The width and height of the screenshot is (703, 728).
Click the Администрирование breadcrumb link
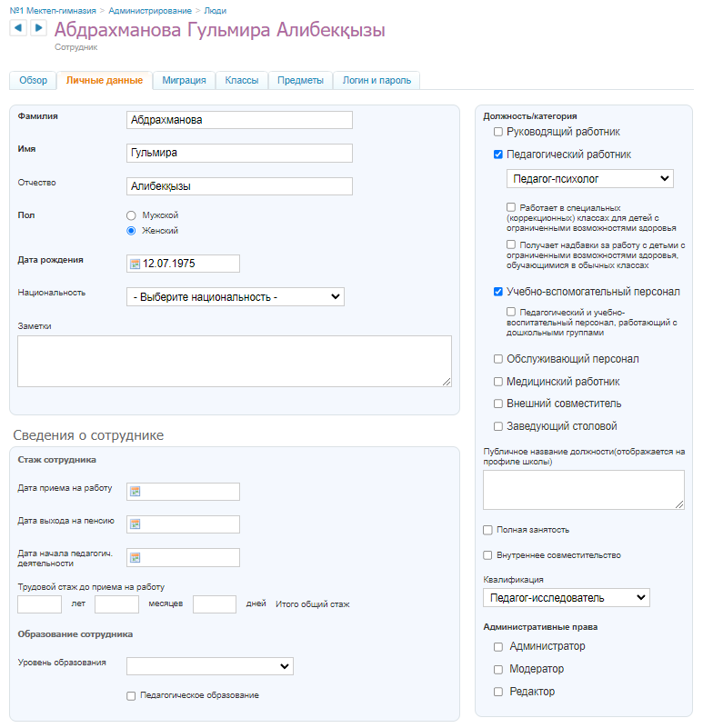[x=150, y=9]
